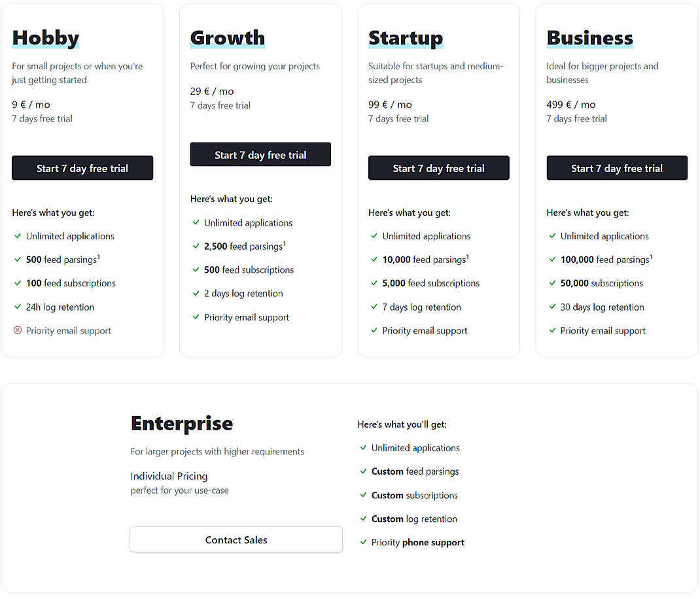Select the highlighted Business plan heading

(589, 38)
